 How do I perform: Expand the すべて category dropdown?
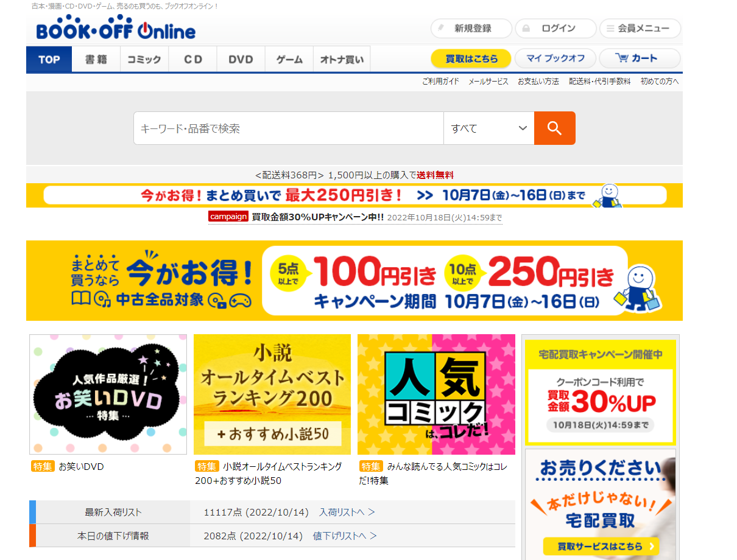point(488,128)
